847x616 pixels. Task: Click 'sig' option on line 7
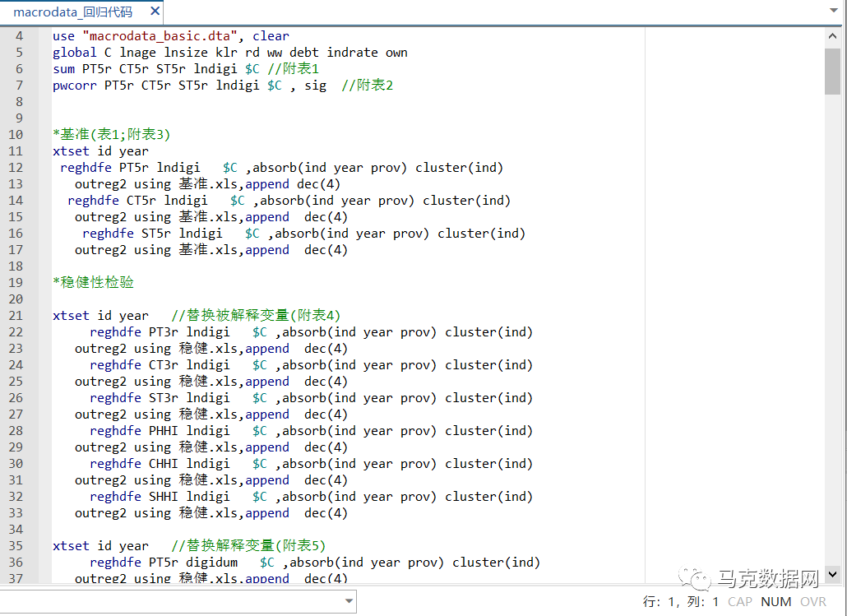click(316, 86)
